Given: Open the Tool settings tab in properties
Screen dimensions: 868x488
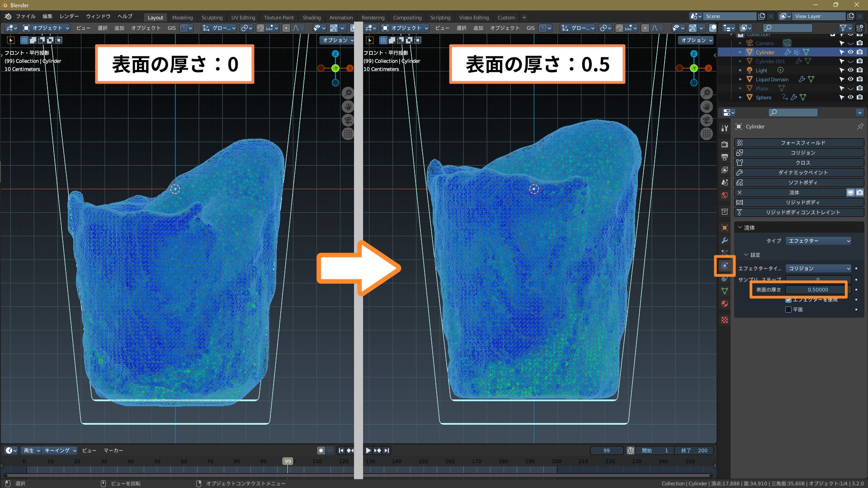Looking at the screenshot, I should click(x=724, y=128).
